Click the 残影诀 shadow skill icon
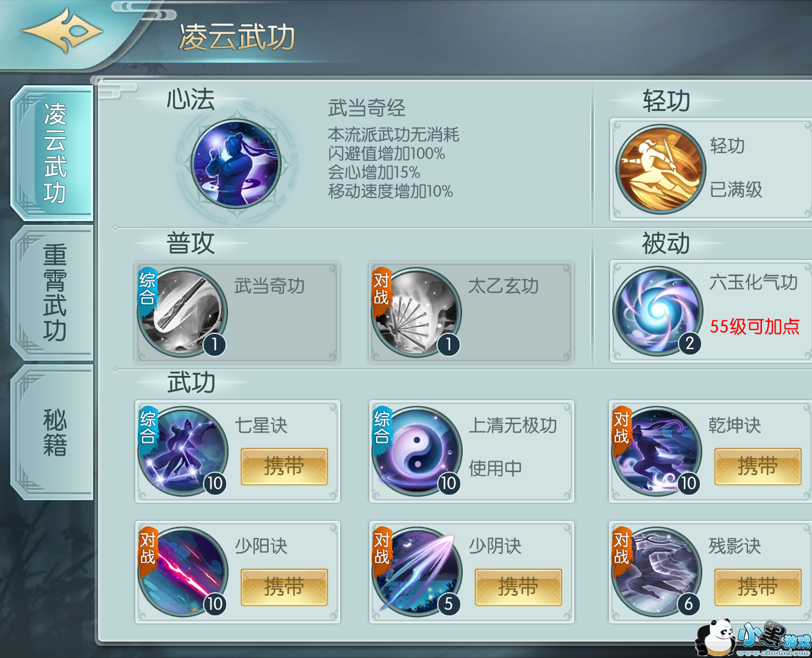812x658 pixels. tap(657, 571)
